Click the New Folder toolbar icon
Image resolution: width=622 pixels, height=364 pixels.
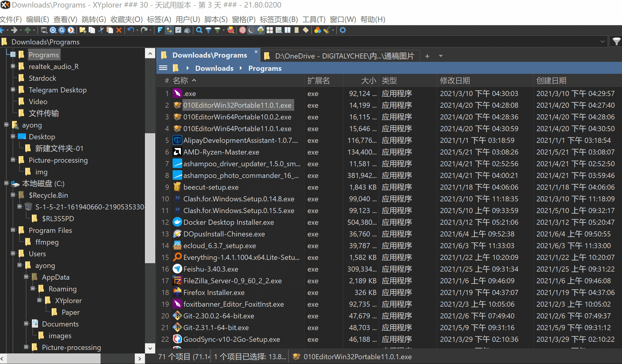point(83,30)
